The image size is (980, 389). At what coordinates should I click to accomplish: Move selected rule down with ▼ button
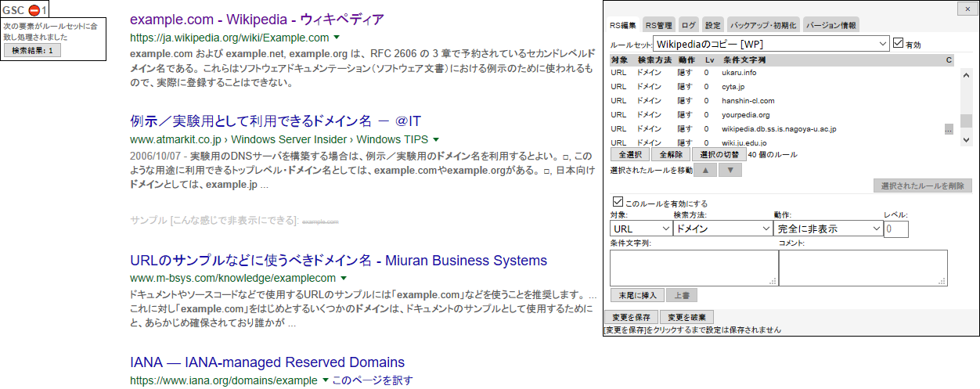[x=730, y=170]
